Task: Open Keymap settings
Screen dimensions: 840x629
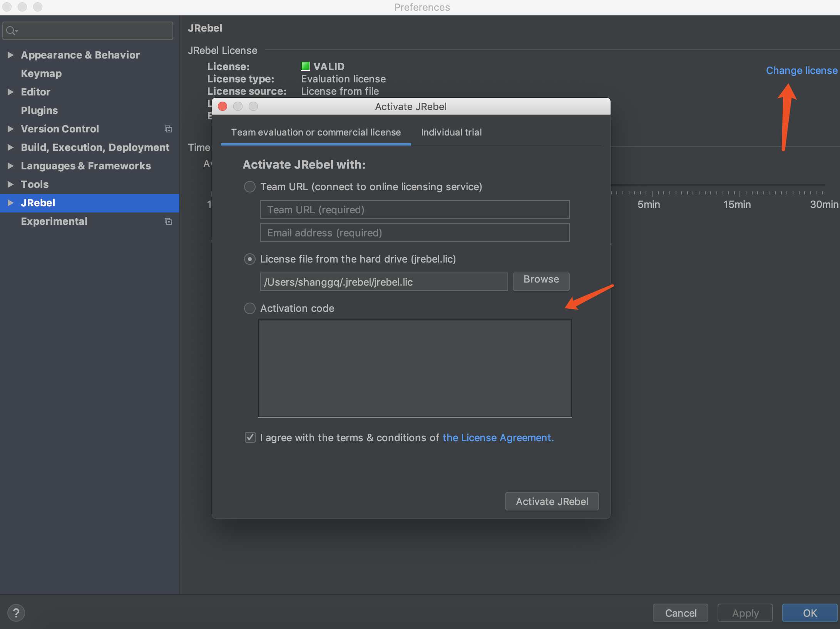Action: click(x=41, y=74)
